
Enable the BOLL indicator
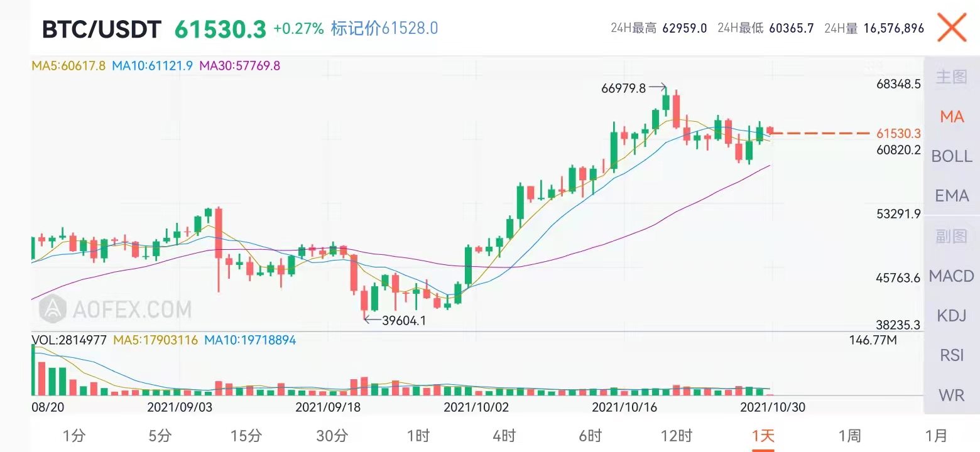[951, 156]
